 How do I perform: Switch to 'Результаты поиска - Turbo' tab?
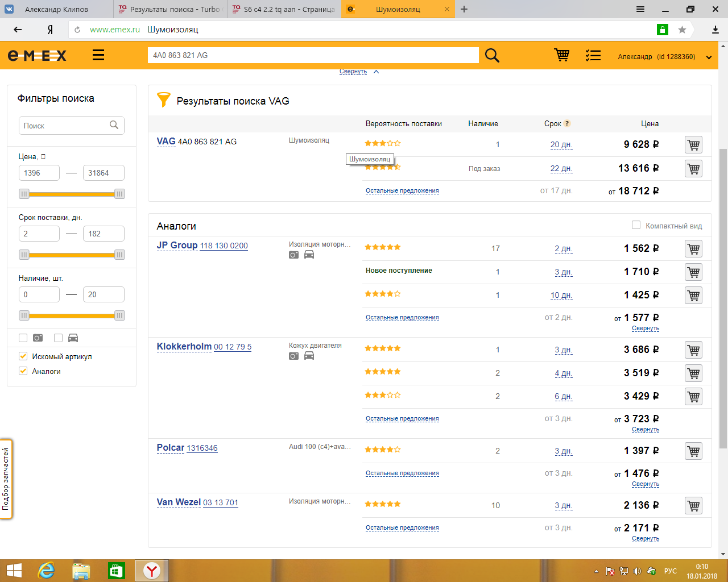pyautogui.click(x=171, y=9)
